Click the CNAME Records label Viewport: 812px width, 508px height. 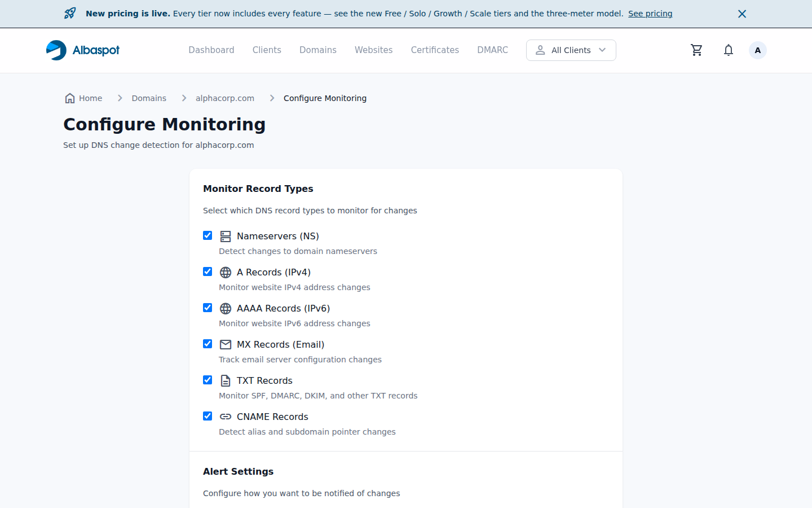click(x=272, y=417)
